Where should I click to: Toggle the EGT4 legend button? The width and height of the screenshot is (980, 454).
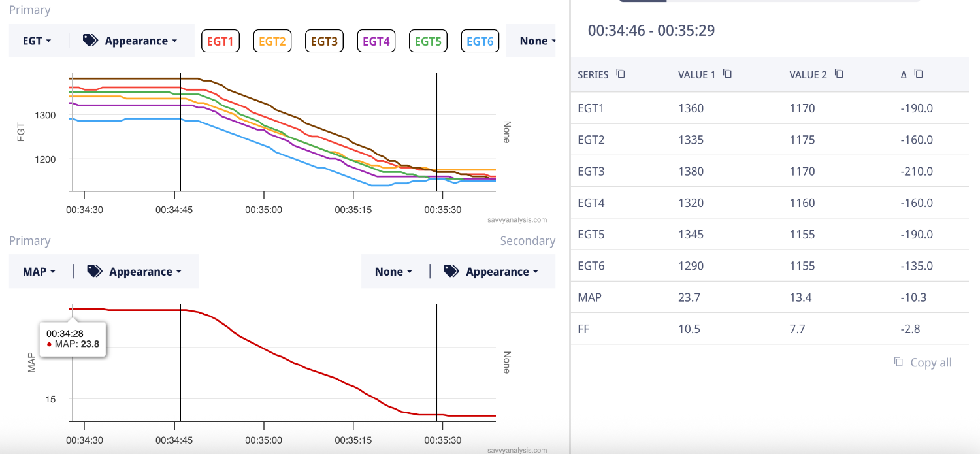click(x=376, y=41)
